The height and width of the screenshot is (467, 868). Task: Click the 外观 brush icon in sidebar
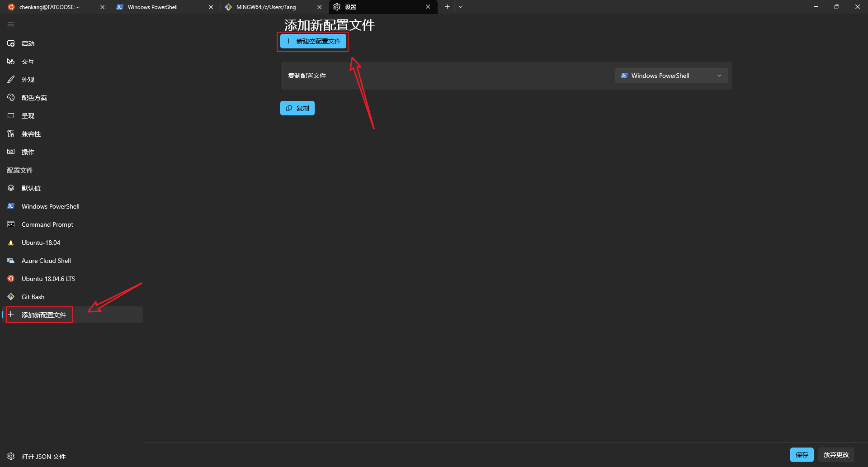pos(11,80)
